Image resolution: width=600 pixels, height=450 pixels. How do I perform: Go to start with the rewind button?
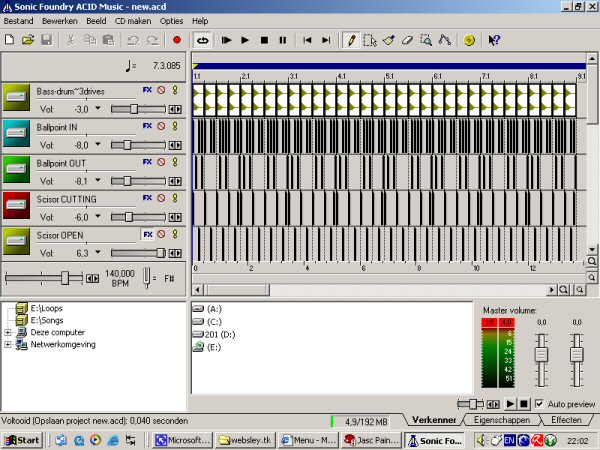click(307, 40)
